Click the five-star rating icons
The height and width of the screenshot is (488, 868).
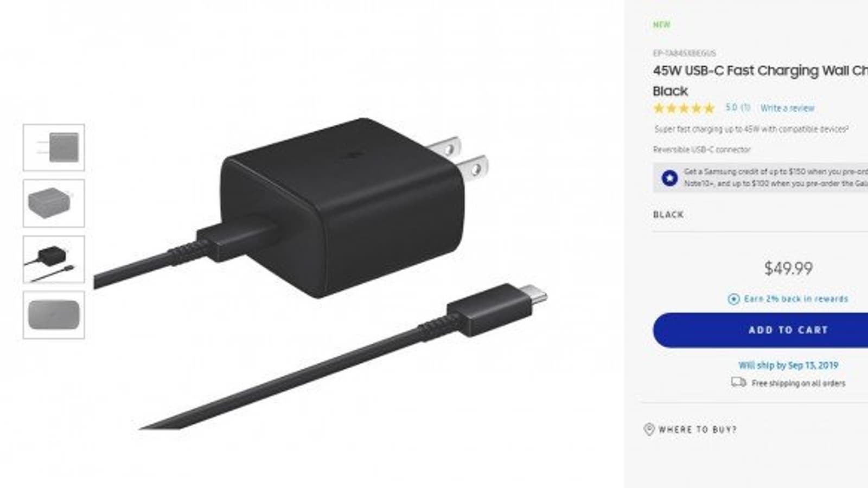[684, 108]
